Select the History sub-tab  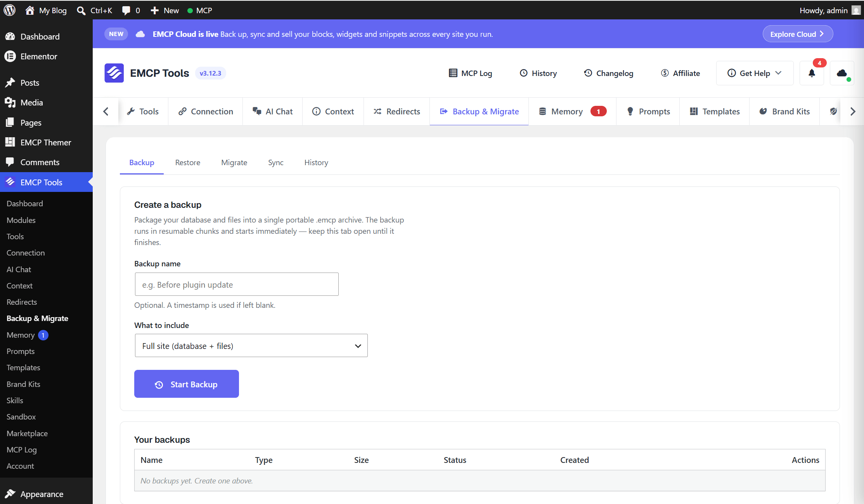tap(316, 162)
